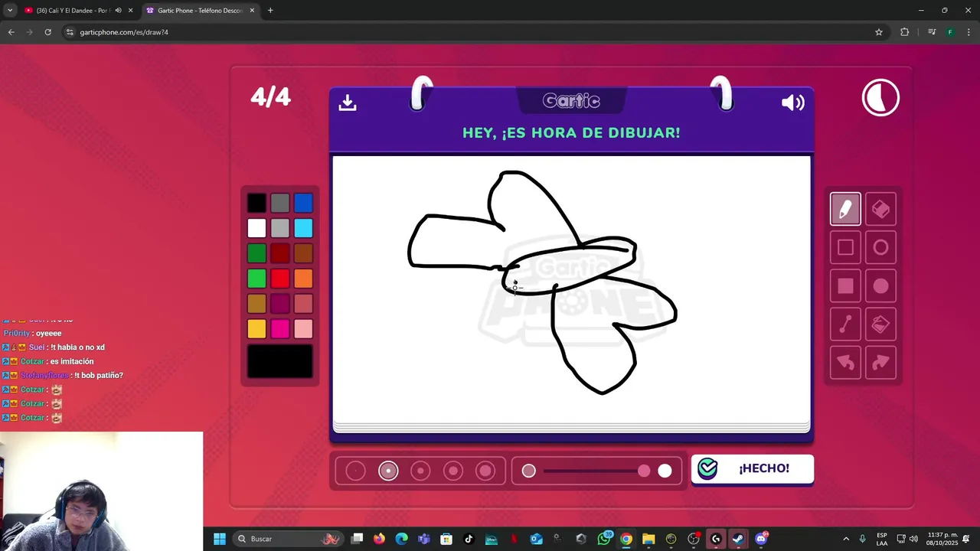Choose the empty rectangle shape tool

pos(845,247)
